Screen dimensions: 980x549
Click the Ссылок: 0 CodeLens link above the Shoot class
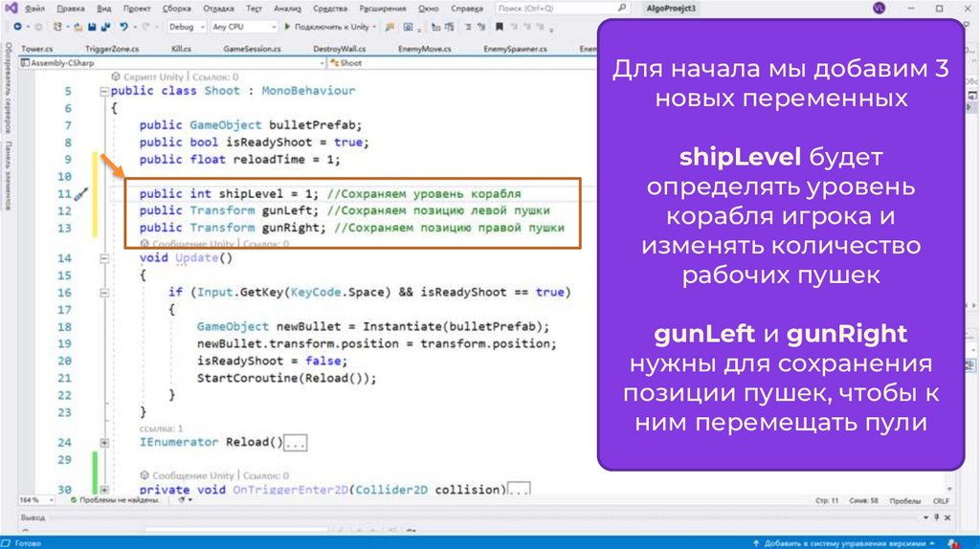point(215,77)
